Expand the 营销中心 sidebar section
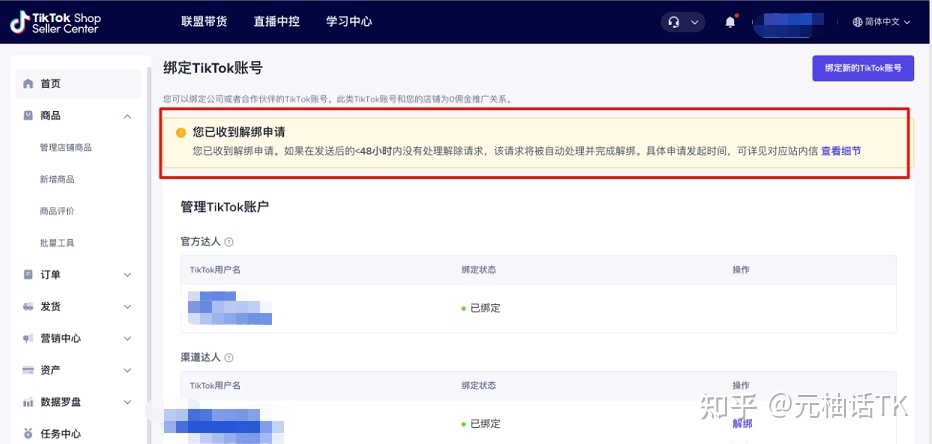This screenshot has width=932, height=444. tap(127, 338)
